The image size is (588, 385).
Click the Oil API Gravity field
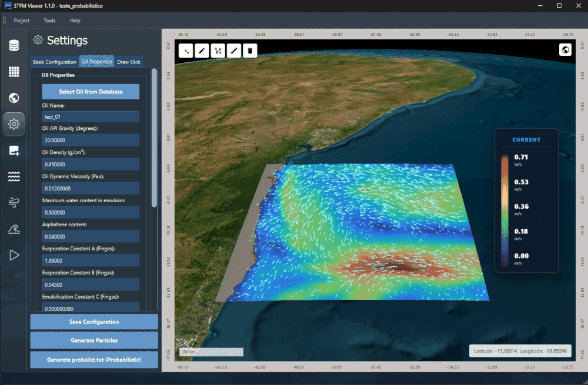pyautogui.click(x=91, y=140)
